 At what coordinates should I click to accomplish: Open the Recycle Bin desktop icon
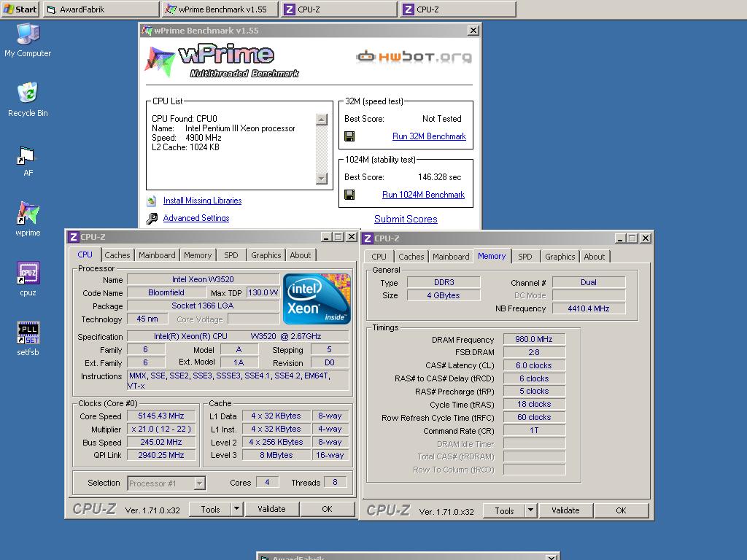tap(28, 99)
